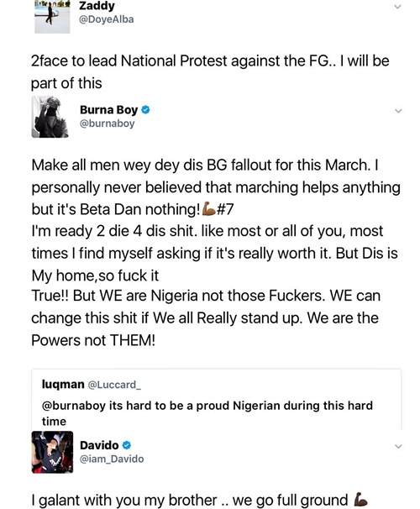The width and height of the screenshot is (420, 509).
Task: Click Burna Boy's verified badge
Action: coord(145,110)
